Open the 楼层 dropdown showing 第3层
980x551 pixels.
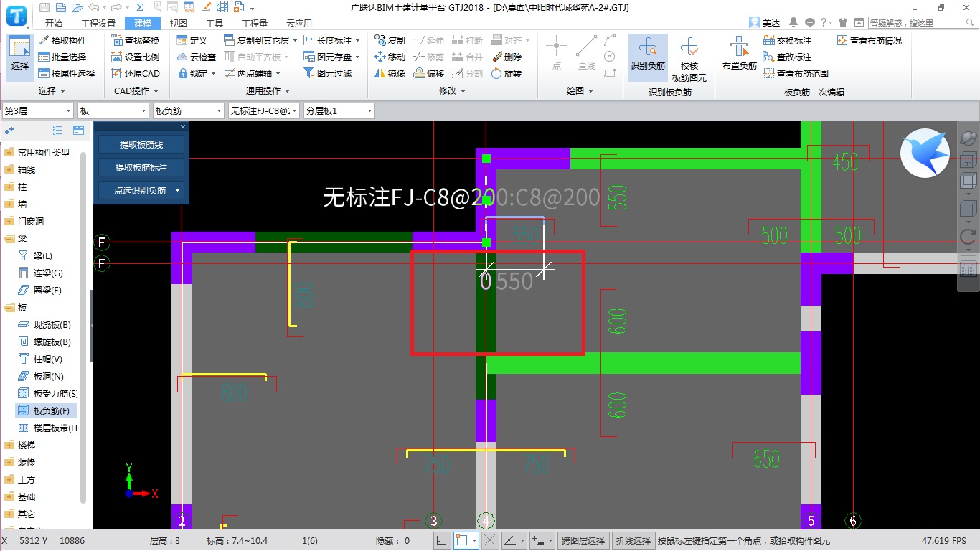click(70, 110)
